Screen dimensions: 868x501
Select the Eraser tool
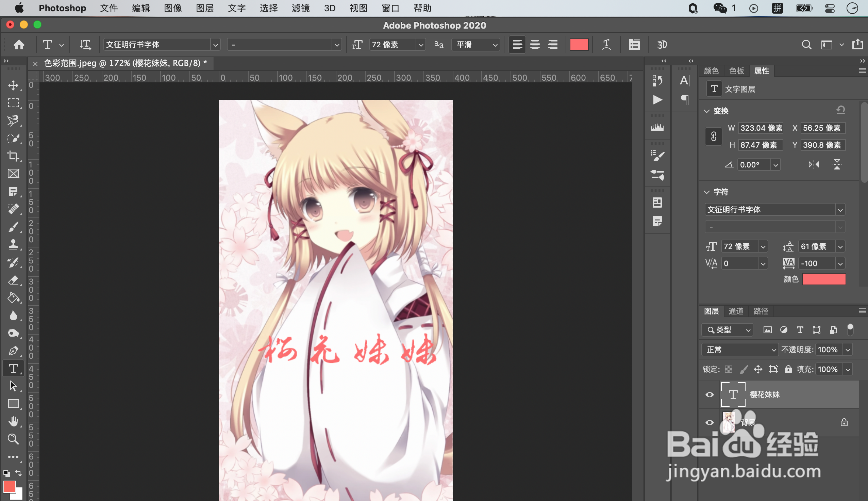pos(13,280)
